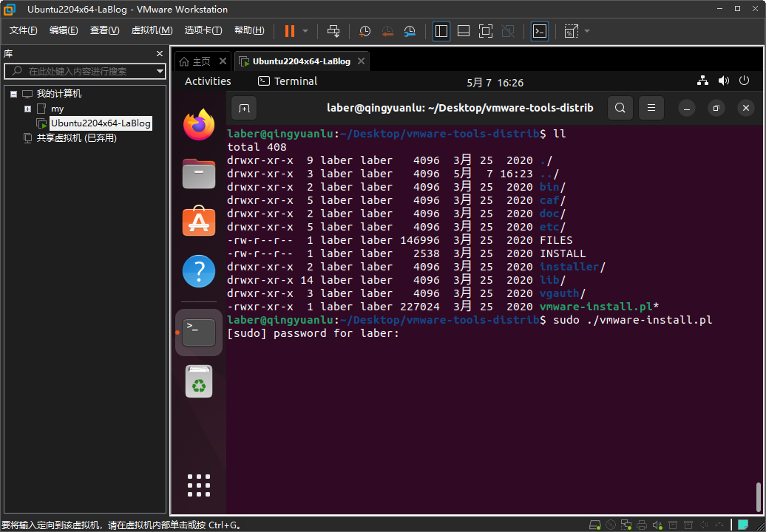Click the network icon in Ubuntu top bar
The height and width of the screenshot is (532, 766).
tap(703, 81)
